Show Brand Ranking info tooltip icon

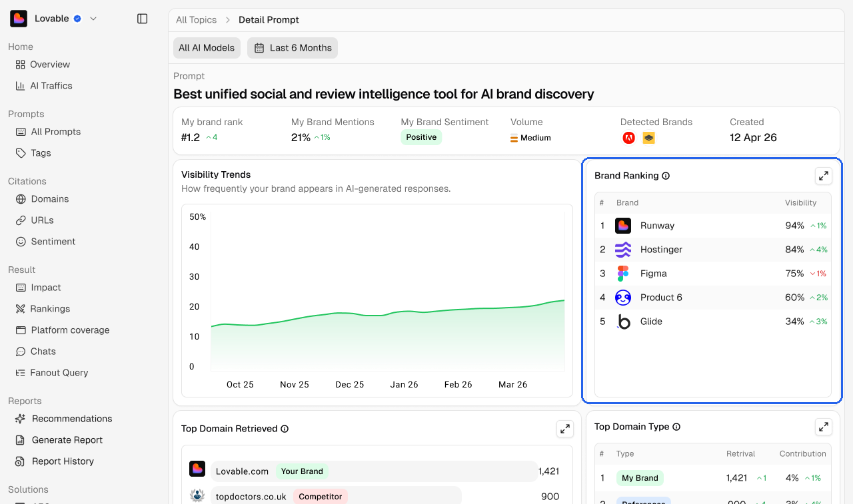click(666, 176)
